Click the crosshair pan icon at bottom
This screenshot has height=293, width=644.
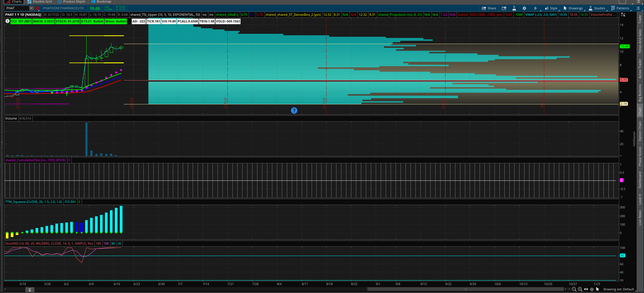click(x=591, y=289)
